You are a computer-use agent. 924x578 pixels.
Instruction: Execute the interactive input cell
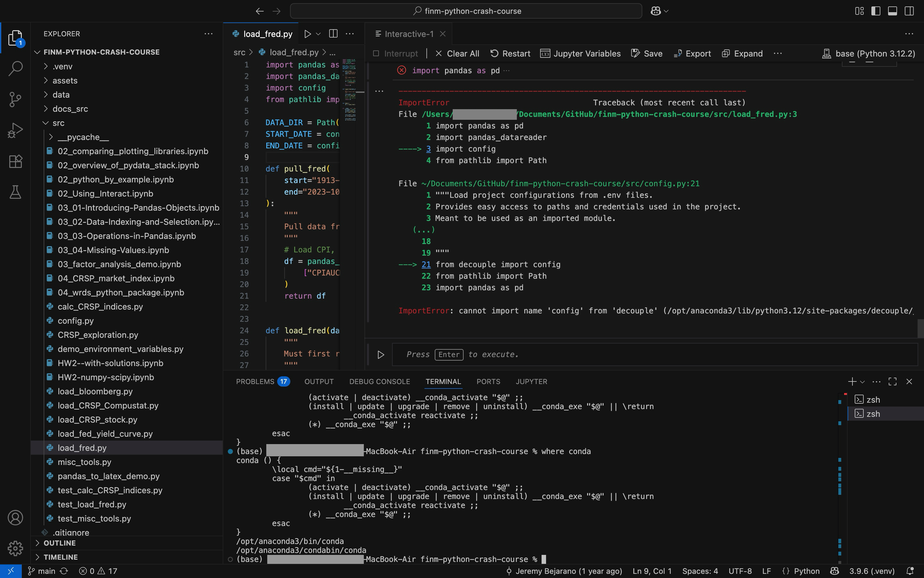[x=381, y=355]
